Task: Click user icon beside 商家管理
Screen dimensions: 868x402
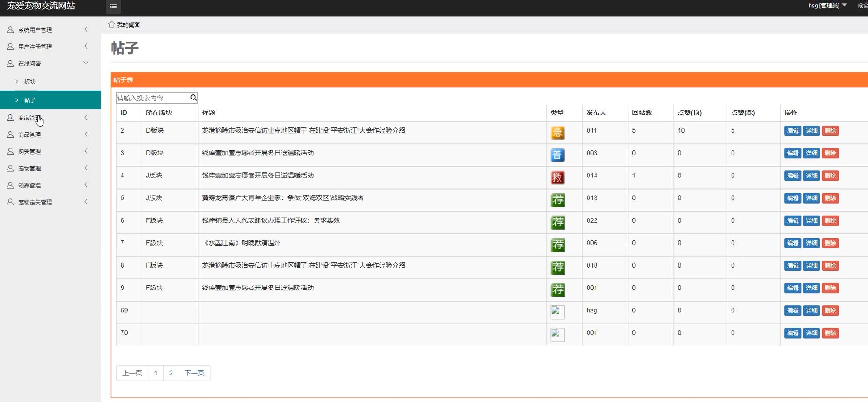Action: (x=10, y=118)
